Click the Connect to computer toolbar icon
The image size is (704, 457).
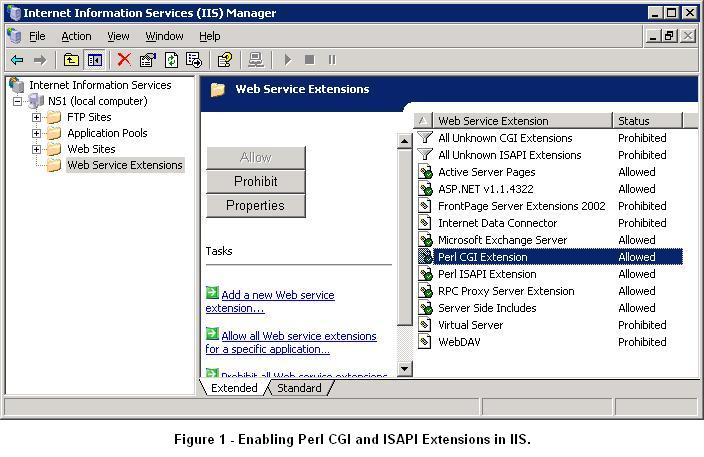[256, 60]
